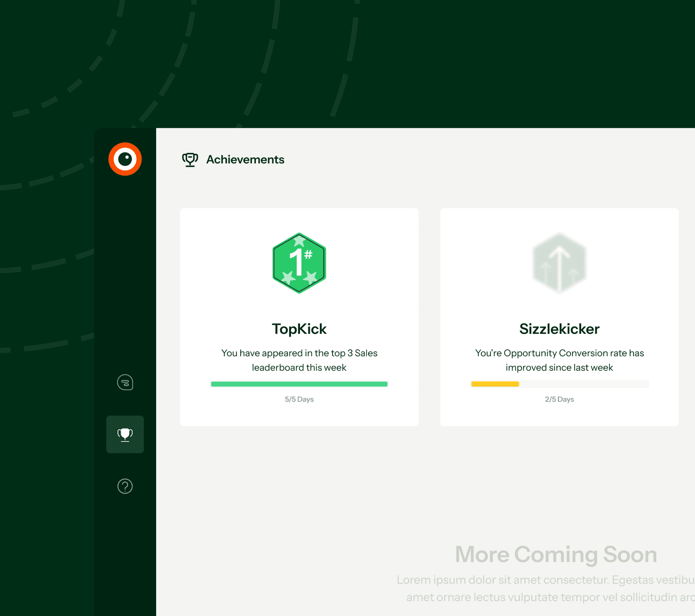The image size is (695, 616).
Task: Click the Achievements page heading
Action: (x=245, y=160)
